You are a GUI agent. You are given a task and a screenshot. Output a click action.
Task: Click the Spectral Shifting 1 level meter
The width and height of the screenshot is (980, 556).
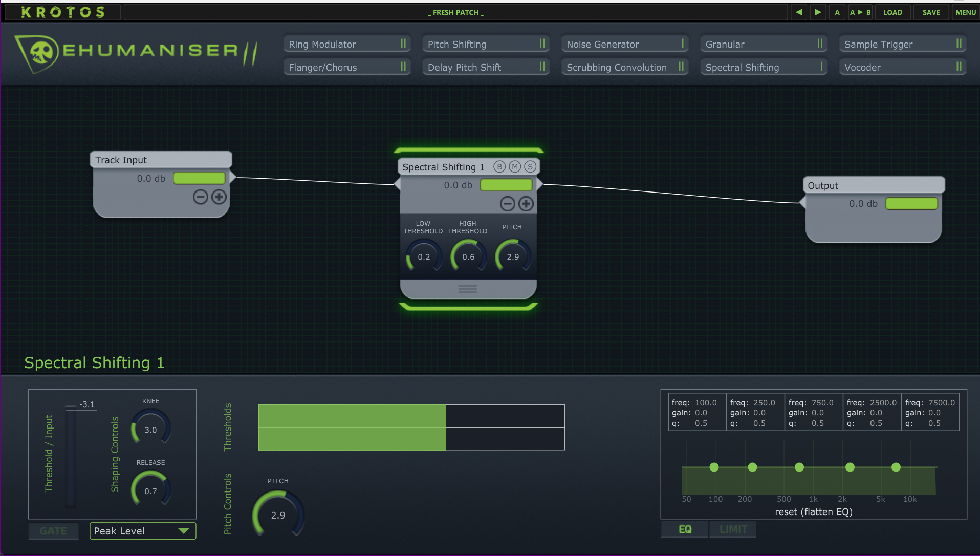tap(506, 185)
